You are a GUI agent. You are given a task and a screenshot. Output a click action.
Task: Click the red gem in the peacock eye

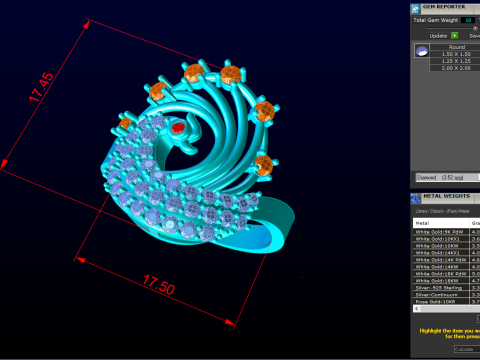[178, 128]
